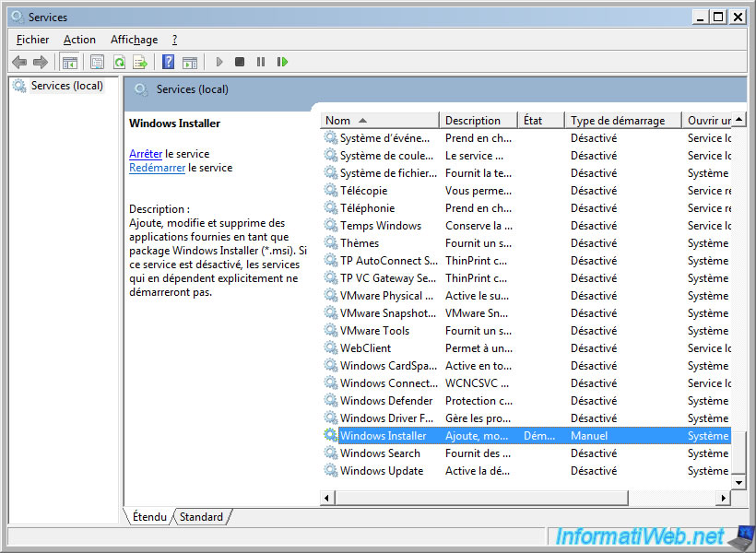Click the Export list toolbar icon

coord(140,62)
